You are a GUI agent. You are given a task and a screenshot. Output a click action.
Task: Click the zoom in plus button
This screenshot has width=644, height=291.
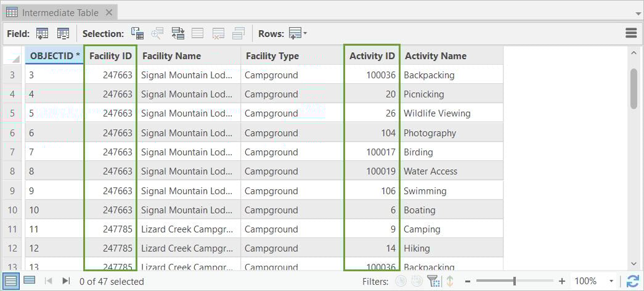point(562,281)
